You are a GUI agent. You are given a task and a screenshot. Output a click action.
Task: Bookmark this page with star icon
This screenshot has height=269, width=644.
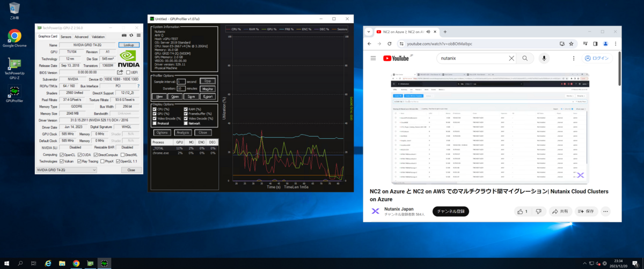(x=570, y=44)
